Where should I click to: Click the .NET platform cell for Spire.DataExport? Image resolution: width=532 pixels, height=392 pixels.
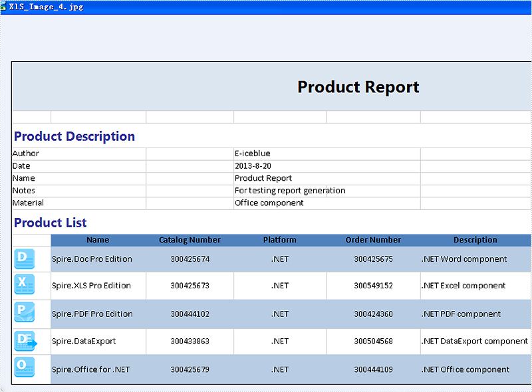coord(280,341)
